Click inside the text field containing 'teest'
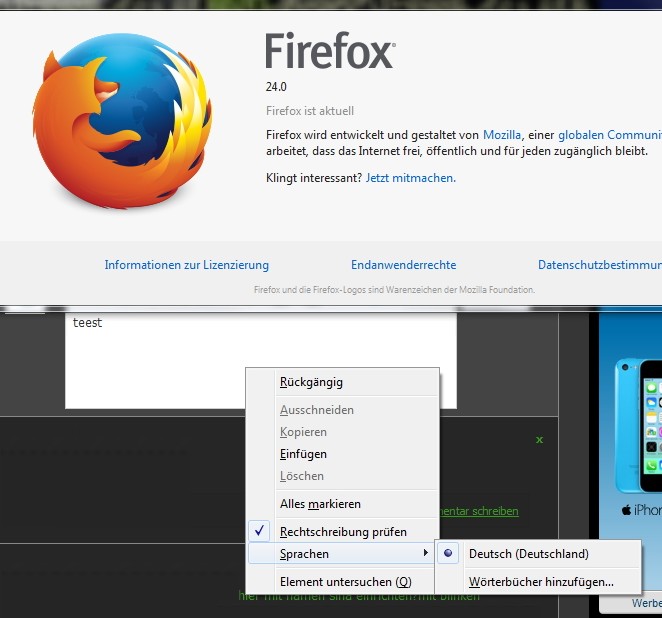 point(261,361)
